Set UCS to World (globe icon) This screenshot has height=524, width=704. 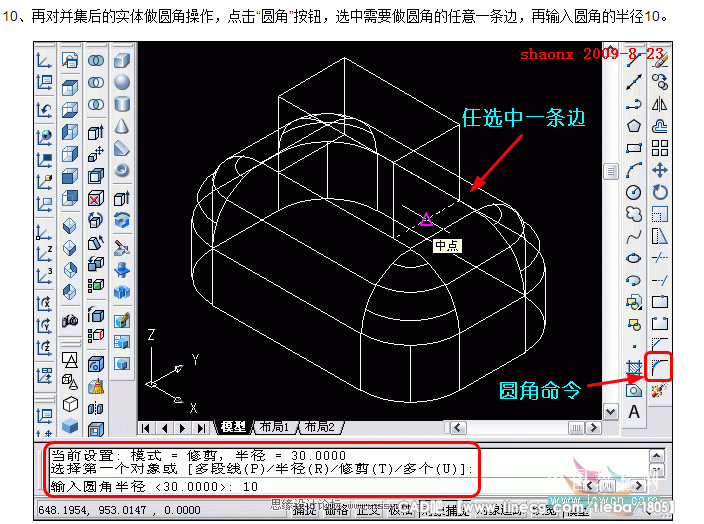point(44,137)
